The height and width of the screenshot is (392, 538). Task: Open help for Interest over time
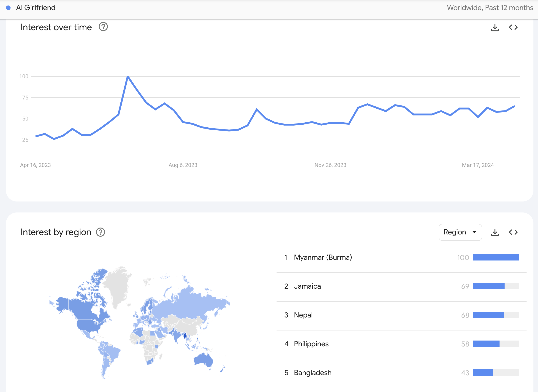[103, 27]
